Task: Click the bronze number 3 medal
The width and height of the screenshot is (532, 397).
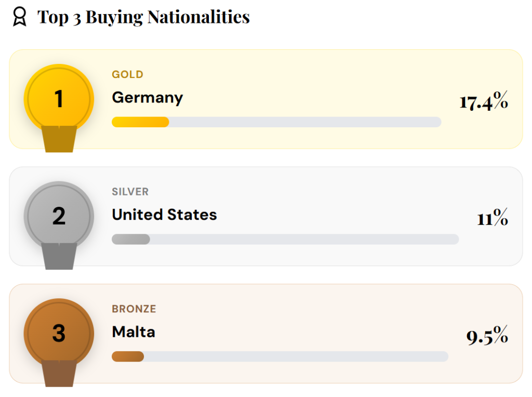Action: [x=59, y=333]
